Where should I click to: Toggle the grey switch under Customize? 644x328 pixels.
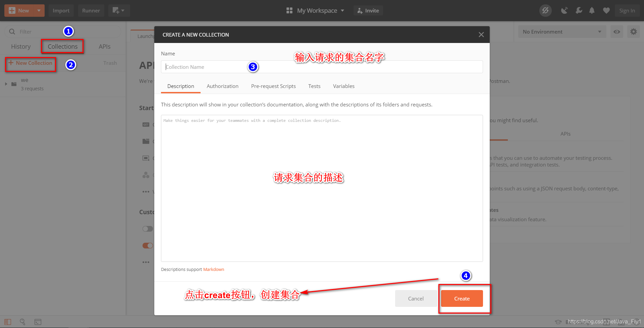[x=148, y=229]
